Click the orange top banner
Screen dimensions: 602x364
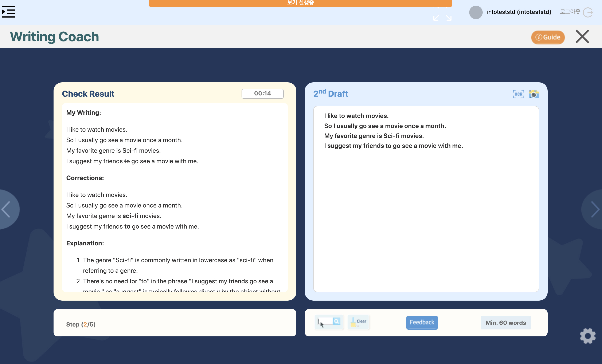300,3
